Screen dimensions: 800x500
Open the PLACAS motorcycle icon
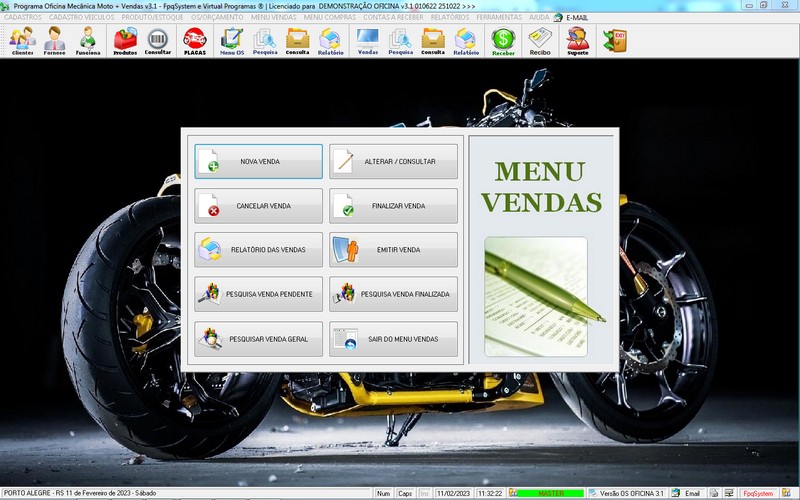[195, 41]
